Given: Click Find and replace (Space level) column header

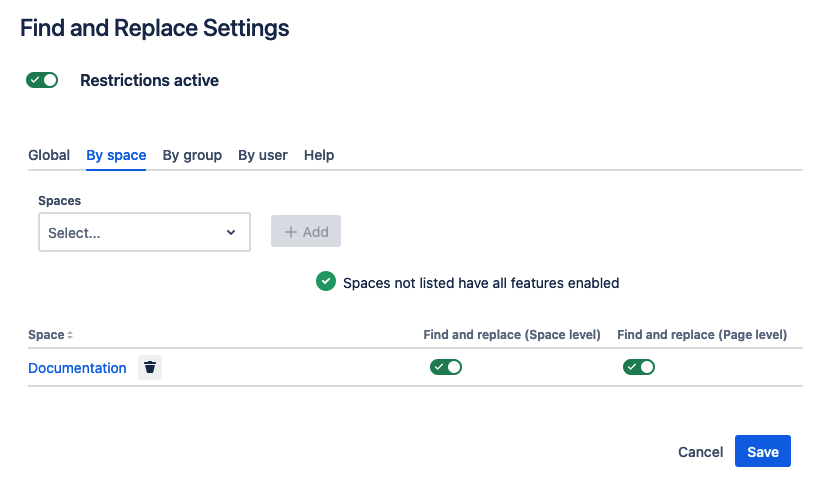Looking at the screenshot, I should pos(511,335).
